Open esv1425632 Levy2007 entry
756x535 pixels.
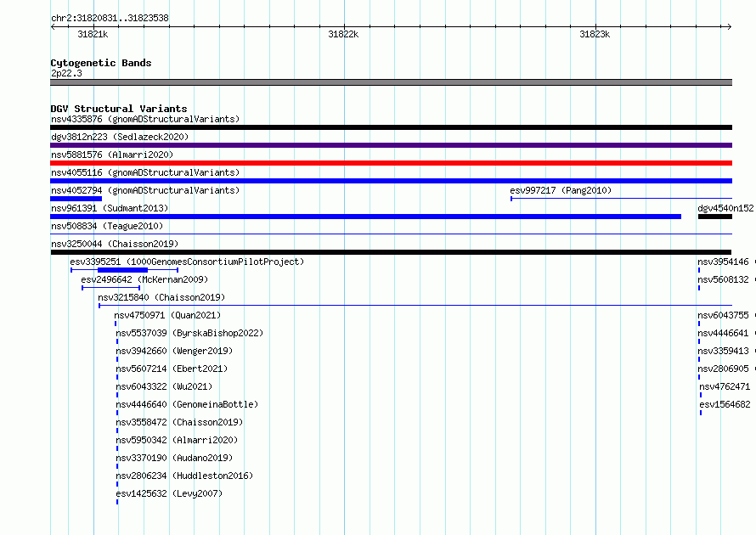coord(169,493)
